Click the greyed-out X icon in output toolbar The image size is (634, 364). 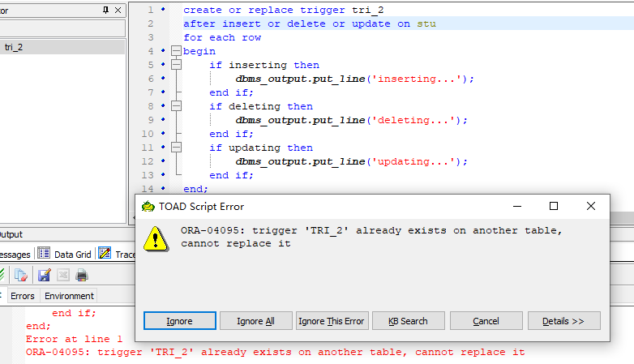click(x=63, y=275)
